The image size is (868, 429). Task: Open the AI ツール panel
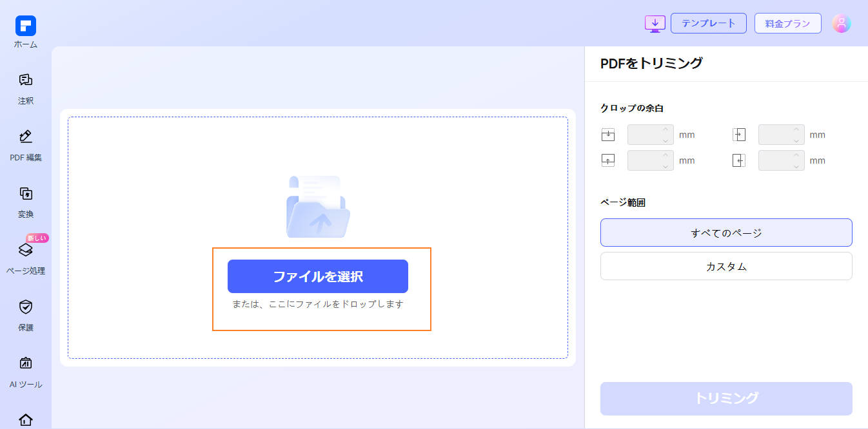point(26,372)
